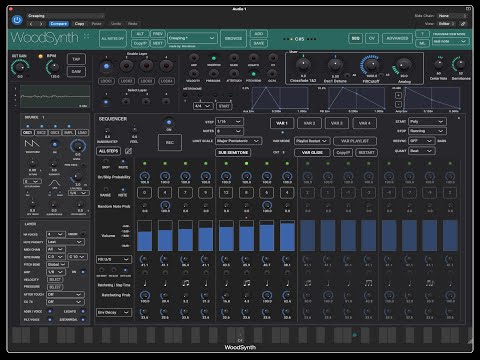Click the ADVANCED button
This screenshot has width=480, height=360.
point(397,38)
